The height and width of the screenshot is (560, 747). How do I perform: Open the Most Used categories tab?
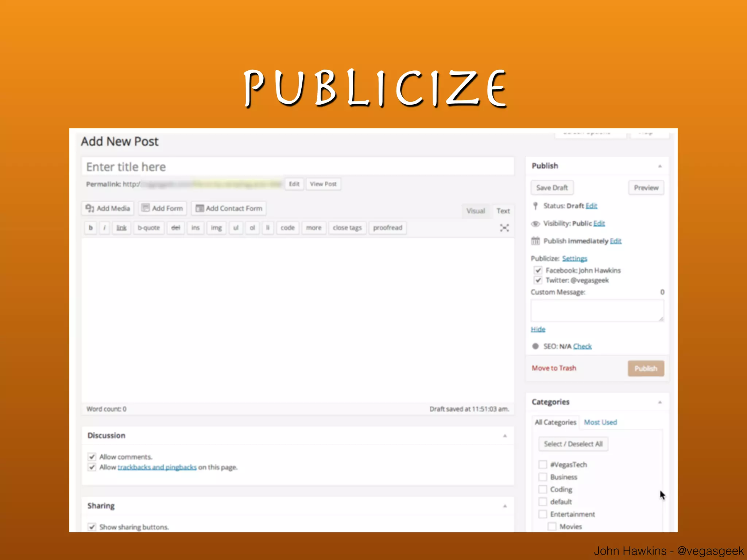pyautogui.click(x=600, y=422)
